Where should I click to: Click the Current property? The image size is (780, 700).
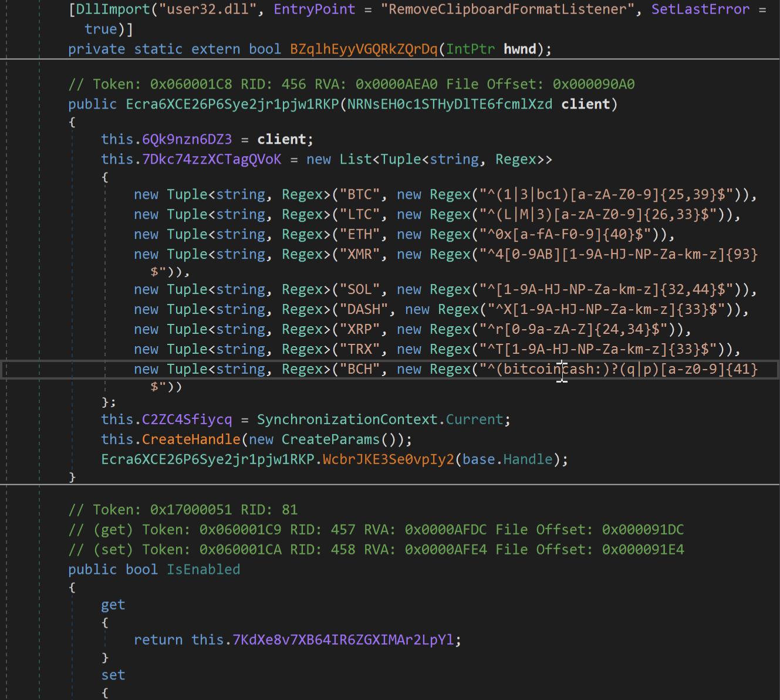coord(475,420)
